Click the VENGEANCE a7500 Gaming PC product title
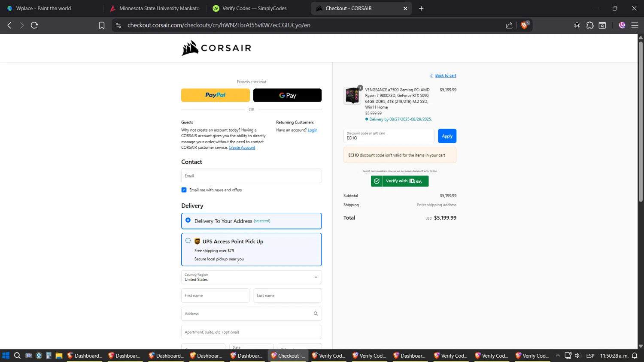 click(x=398, y=99)
